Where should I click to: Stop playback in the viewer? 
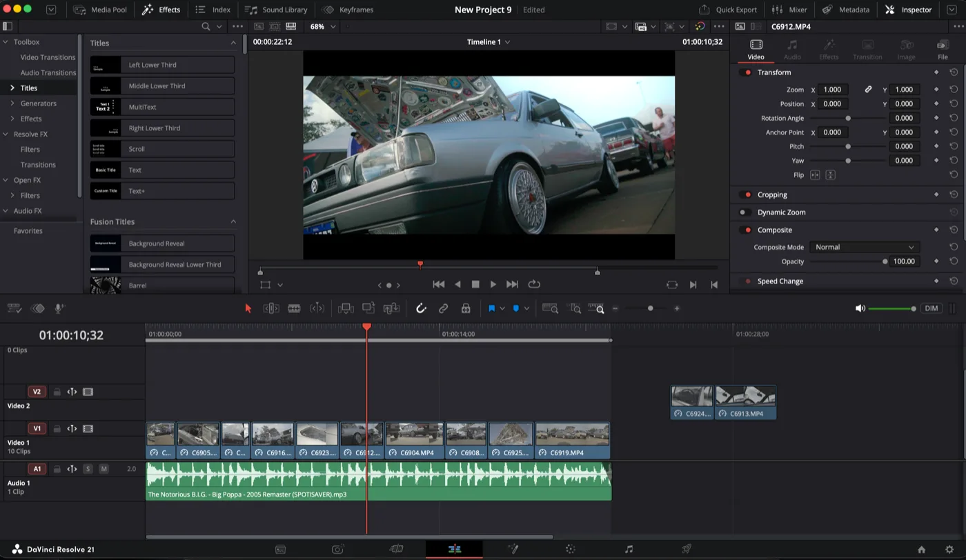click(475, 284)
